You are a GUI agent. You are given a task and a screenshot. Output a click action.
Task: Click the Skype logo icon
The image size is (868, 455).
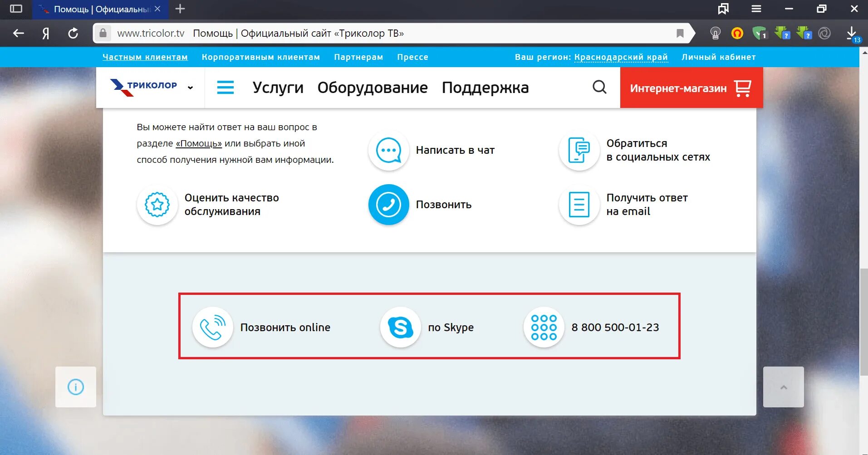pos(401,327)
